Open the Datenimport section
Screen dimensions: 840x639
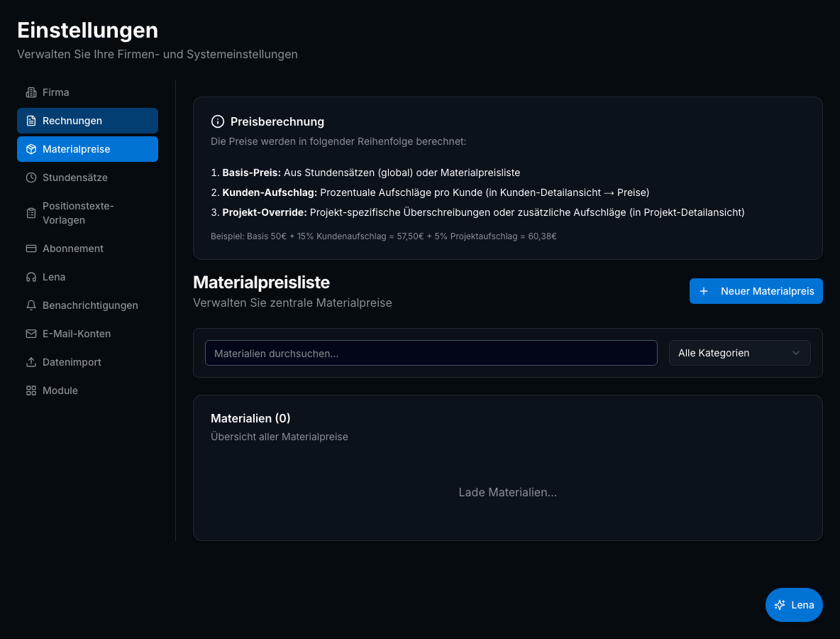pyautogui.click(x=87, y=362)
